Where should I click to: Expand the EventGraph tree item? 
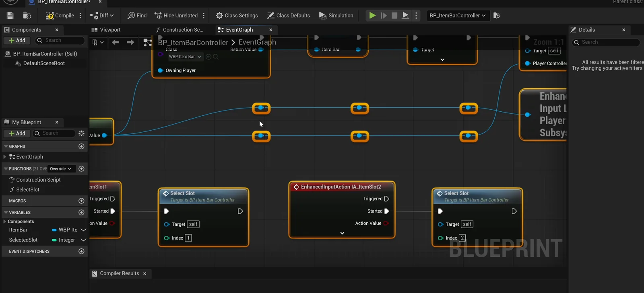(x=4, y=157)
